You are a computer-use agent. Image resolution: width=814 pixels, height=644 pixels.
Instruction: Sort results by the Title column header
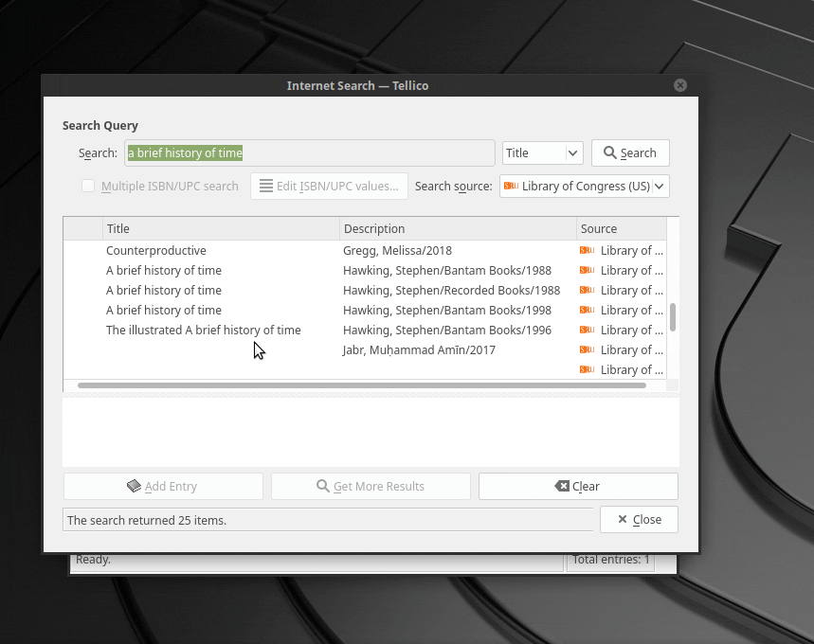pos(221,229)
